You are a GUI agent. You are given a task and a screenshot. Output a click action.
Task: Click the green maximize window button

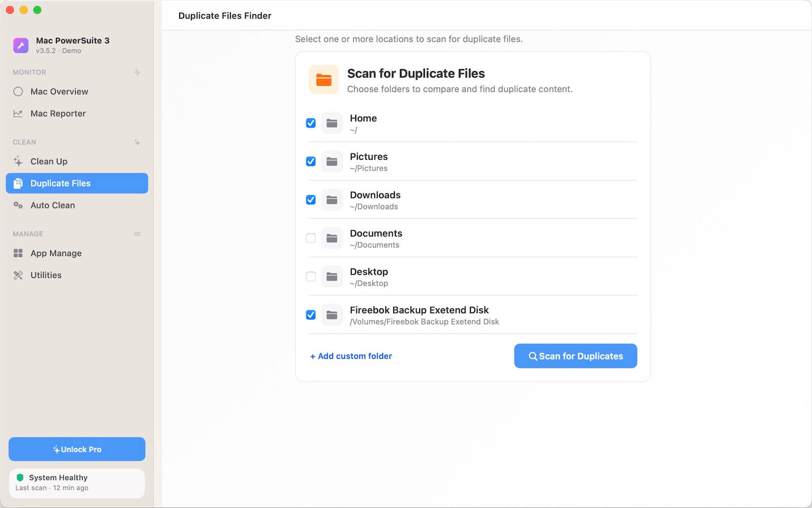37,10
